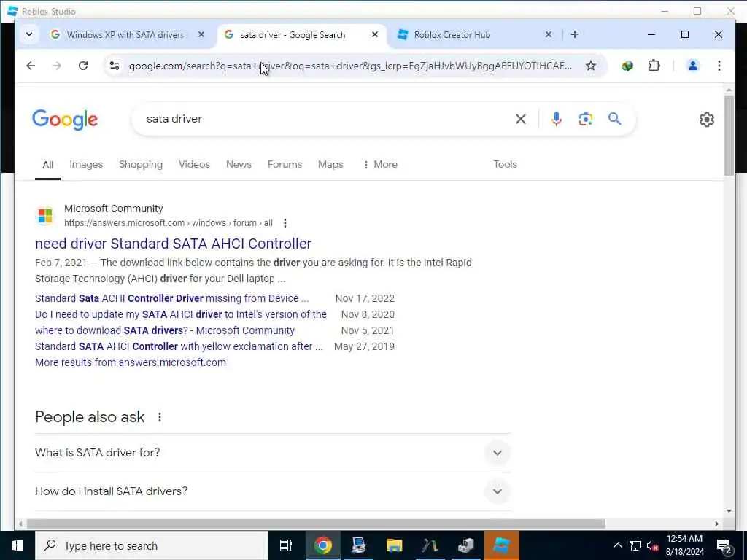This screenshot has width=747, height=560.
Task: Open the script-like N taskbar application
Action: [429, 545]
